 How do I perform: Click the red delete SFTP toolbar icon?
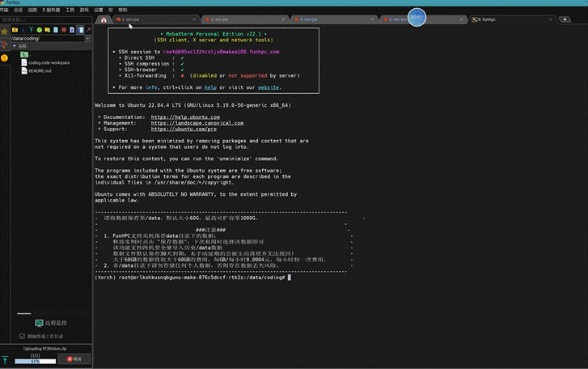pyautogui.click(x=64, y=30)
